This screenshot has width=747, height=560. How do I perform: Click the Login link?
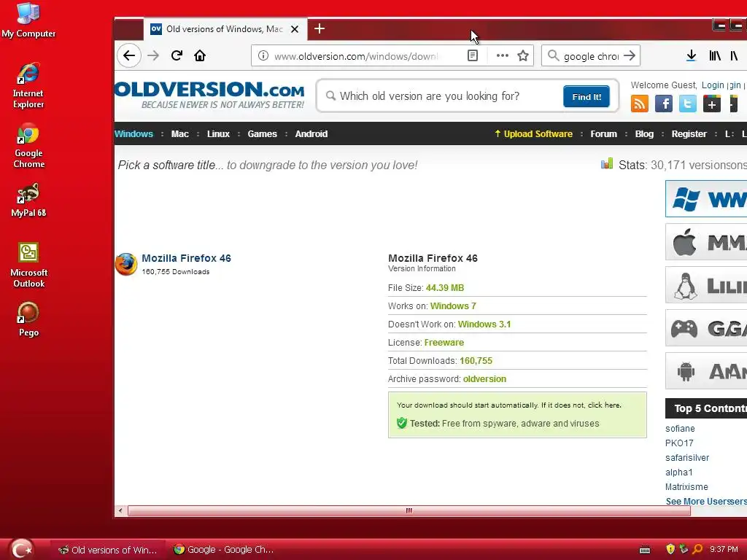coord(713,85)
